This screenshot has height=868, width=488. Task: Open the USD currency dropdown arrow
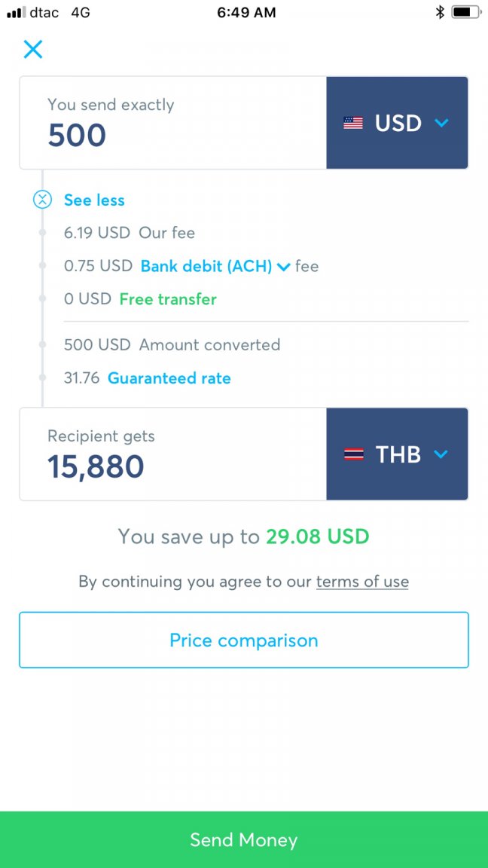pyautogui.click(x=441, y=123)
